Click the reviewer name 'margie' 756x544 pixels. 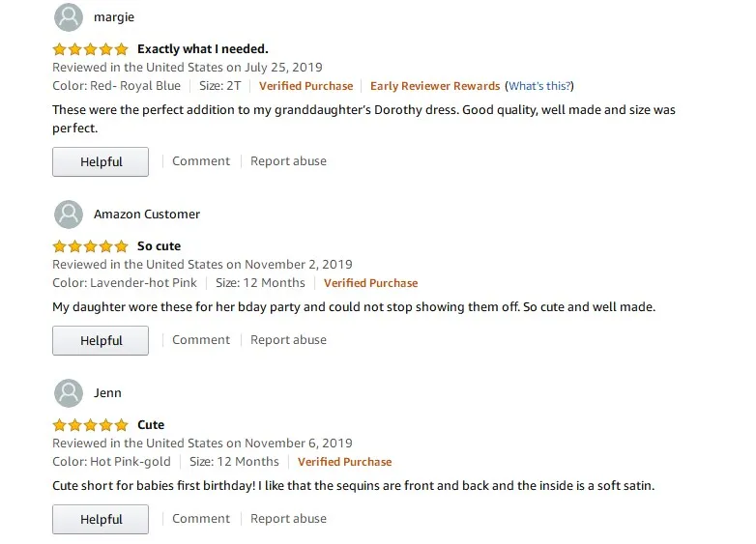(114, 17)
